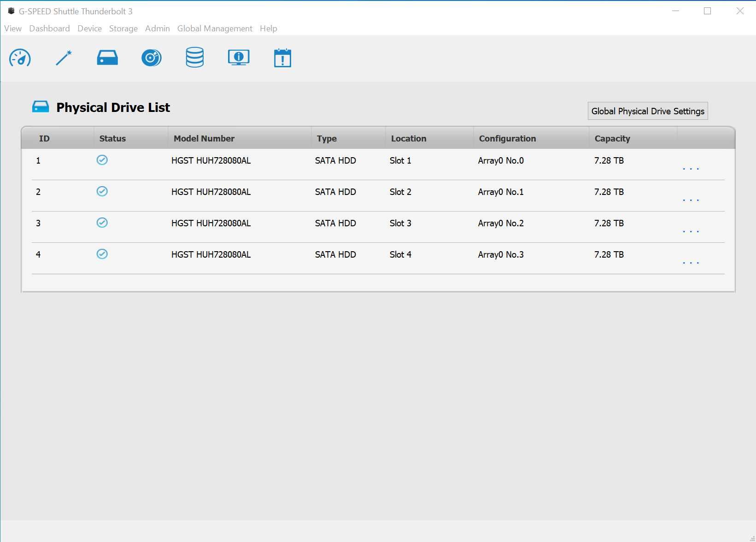Open the Help menu
Viewport: 756px width, 542px height.
coord(269,29)
